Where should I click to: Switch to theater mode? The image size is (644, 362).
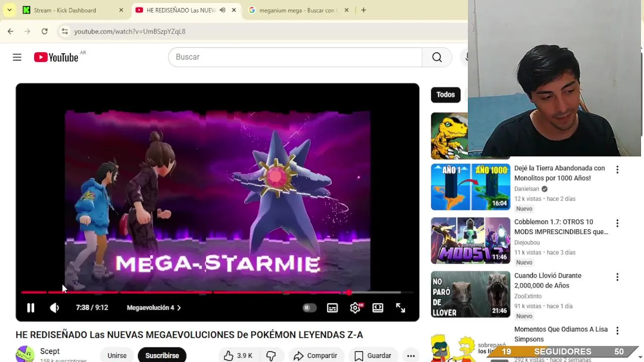pos(378,308)
